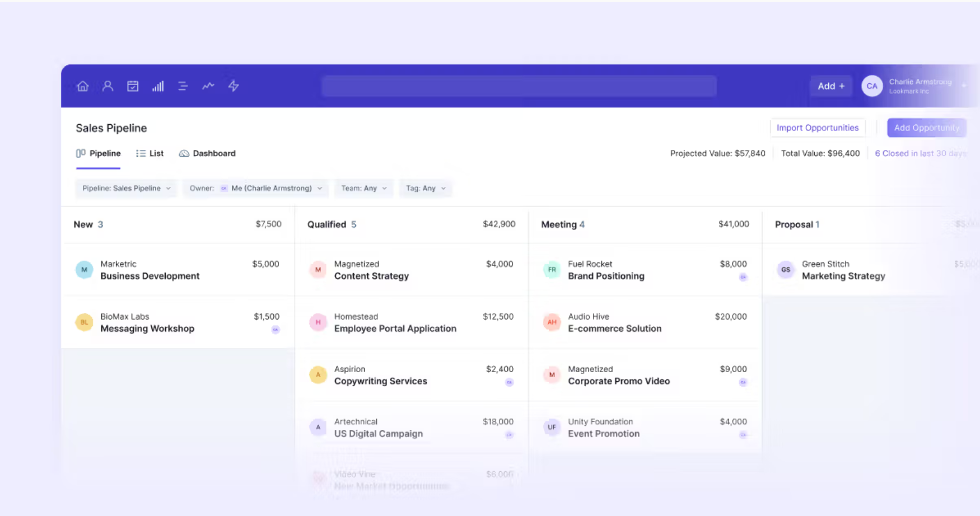
Task: Click owner badge on Brand Positioning card
Action: click(743, 277)
